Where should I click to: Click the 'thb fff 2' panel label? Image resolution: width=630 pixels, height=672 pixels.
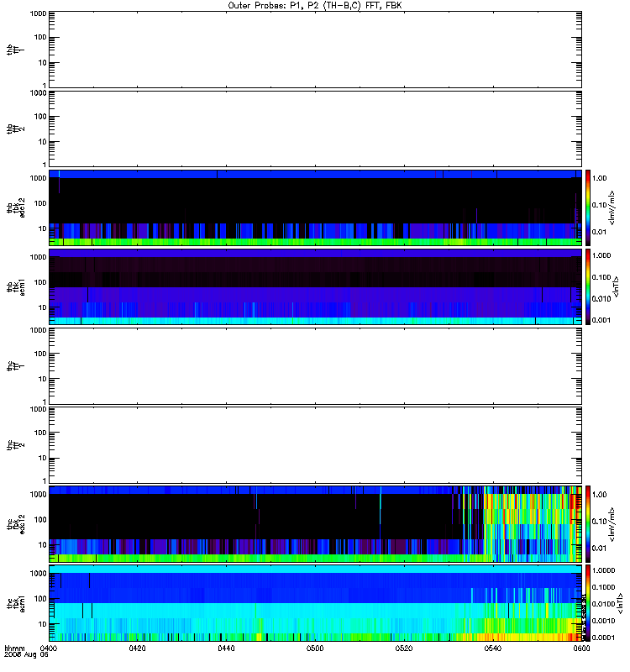tap(15, 129)
